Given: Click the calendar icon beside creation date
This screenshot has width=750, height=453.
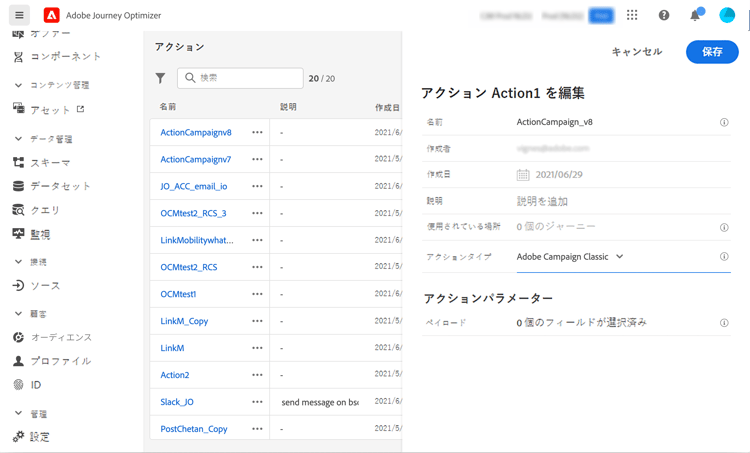Looking at the screenshot, I should point(523,175).
